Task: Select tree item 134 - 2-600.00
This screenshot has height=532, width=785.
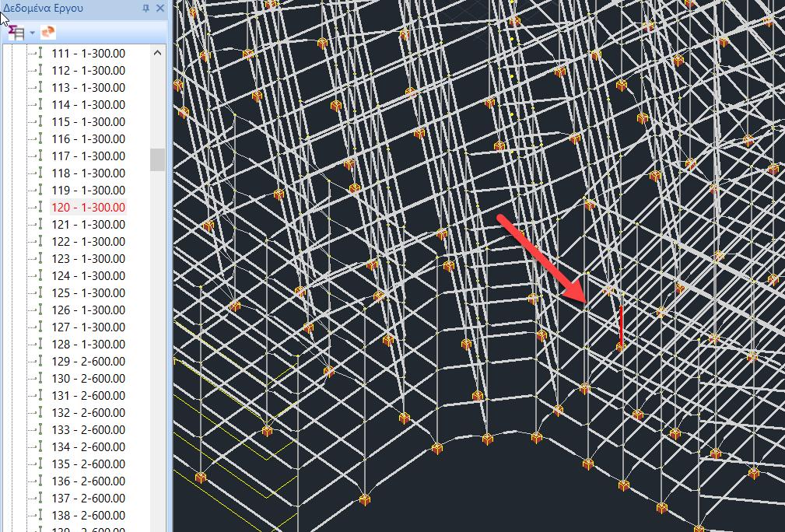Action: [x=88, y=447]
